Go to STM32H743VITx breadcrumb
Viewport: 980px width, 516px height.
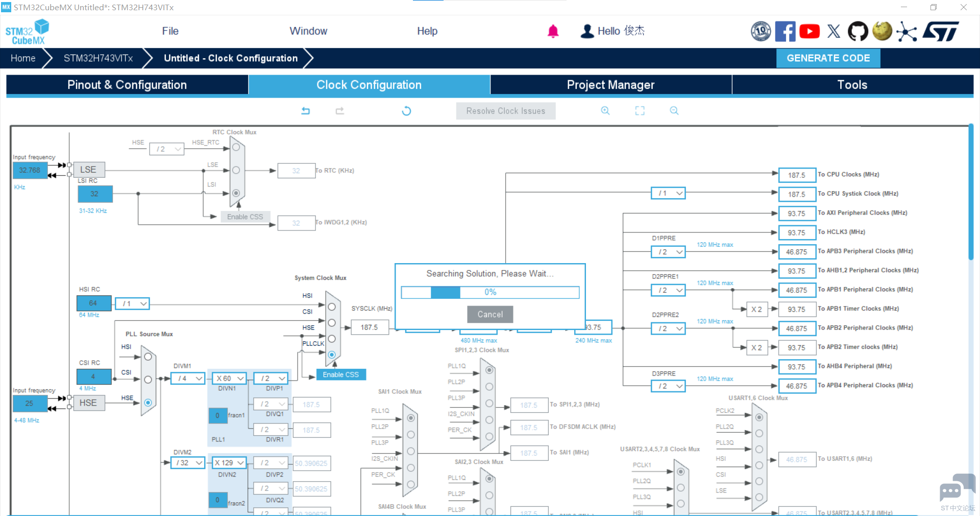tap(98, 58)
